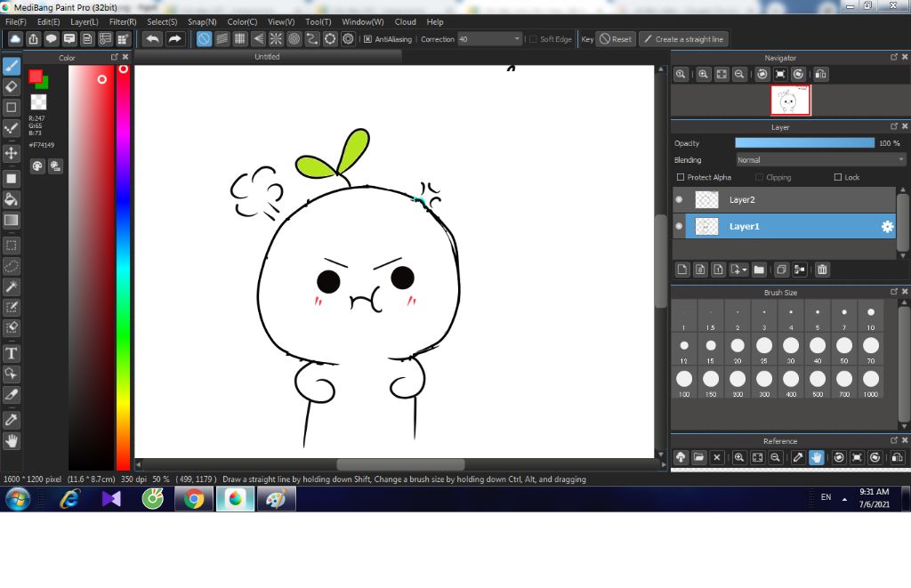The width and height of the screenshot is (911, 588).
Task: Zoom in using the Navigator magnifier
Action: [703, 75]
